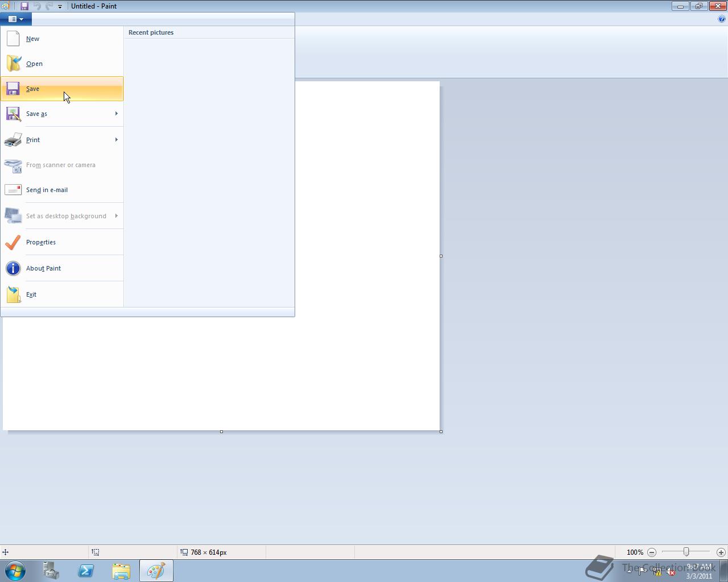
Task: Click the date 3/3/2011 in system tray
Action: tap(699, 576)
